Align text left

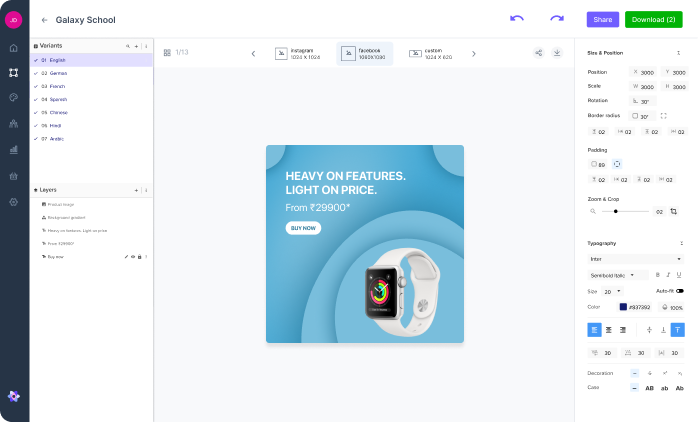click(x=594, y=330)
